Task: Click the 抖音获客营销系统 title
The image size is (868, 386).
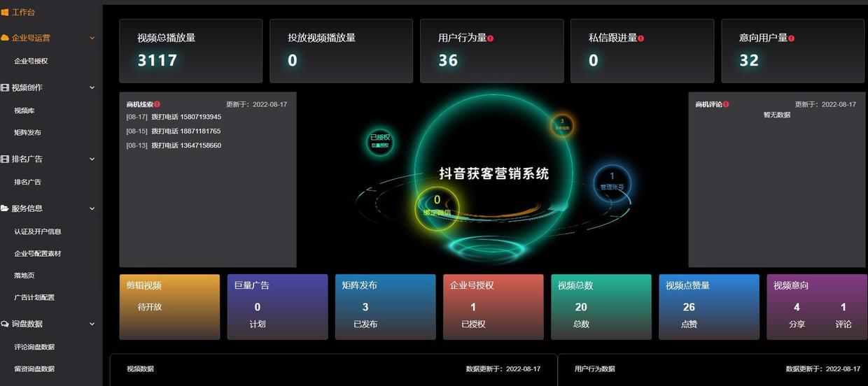Action: 494,174
